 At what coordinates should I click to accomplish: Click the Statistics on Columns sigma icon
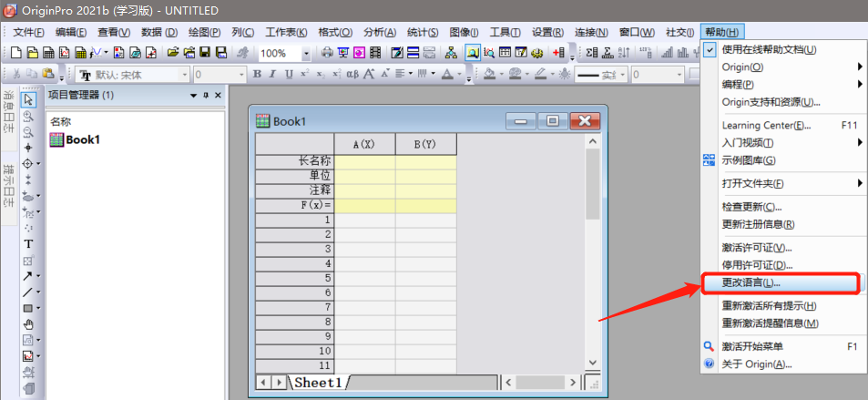[592, 53]
